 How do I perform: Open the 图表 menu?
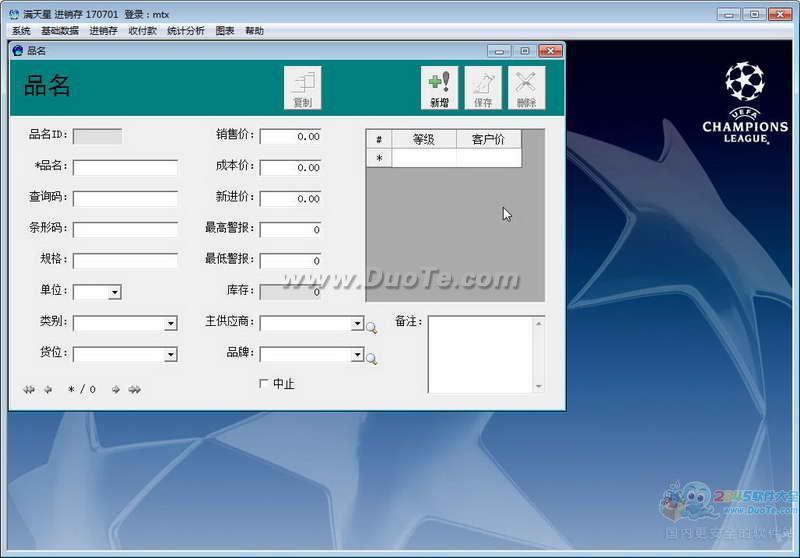click(224, 31)
